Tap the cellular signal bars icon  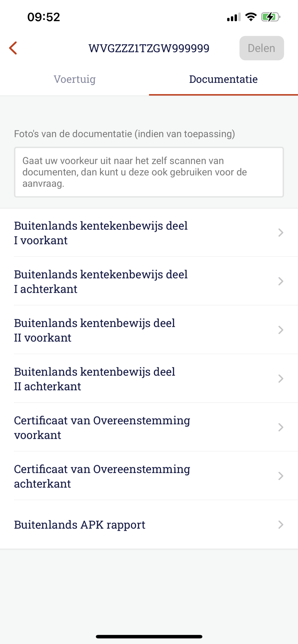click(x=233, y=17)
